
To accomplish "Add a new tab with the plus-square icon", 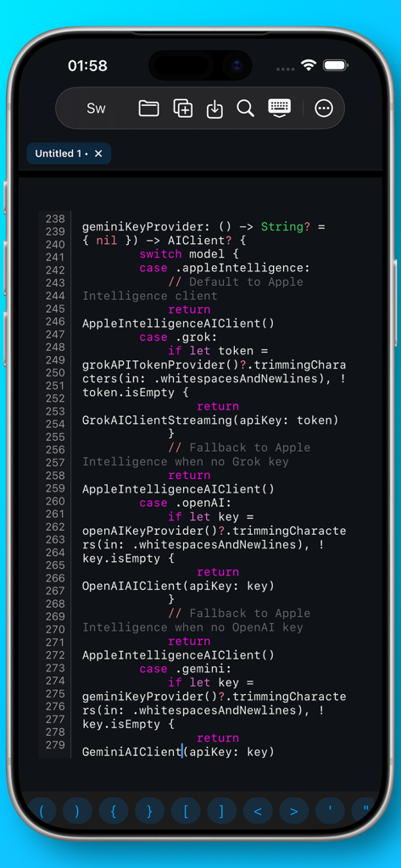I will pos(183,108).
